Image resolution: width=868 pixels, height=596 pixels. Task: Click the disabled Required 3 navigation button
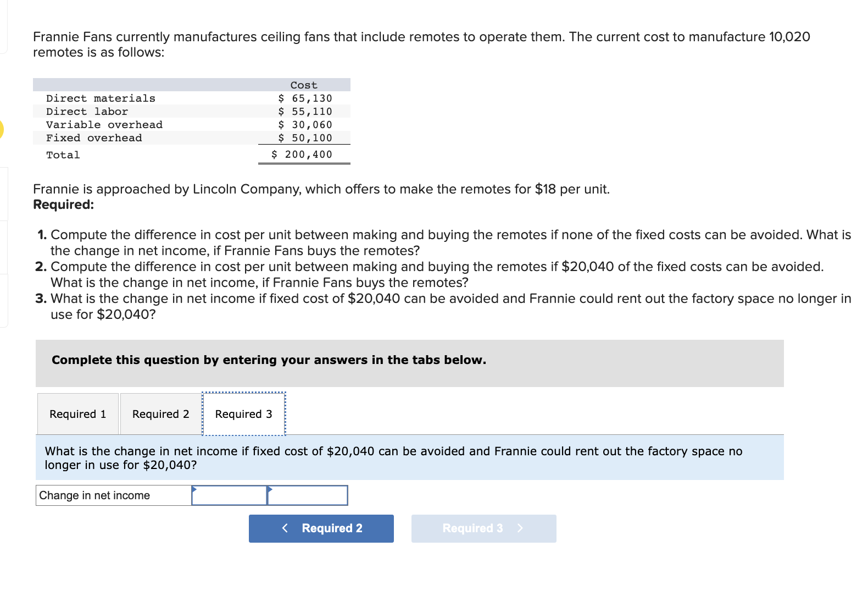pyautogui.click(x=483, y=528)
